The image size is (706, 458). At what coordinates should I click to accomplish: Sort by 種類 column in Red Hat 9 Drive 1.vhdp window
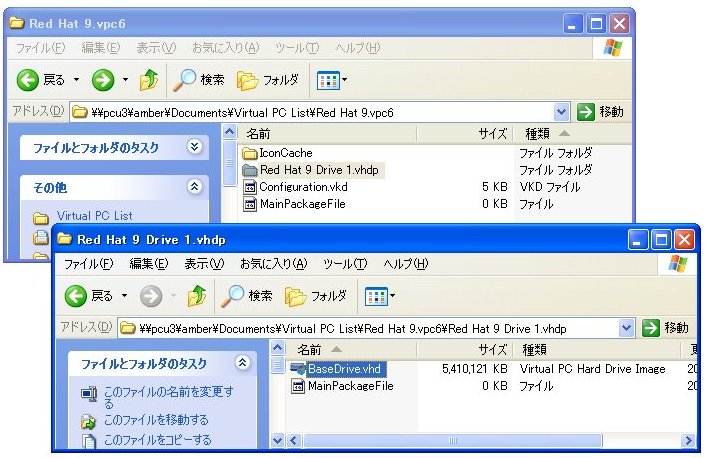tap(597, 349)
